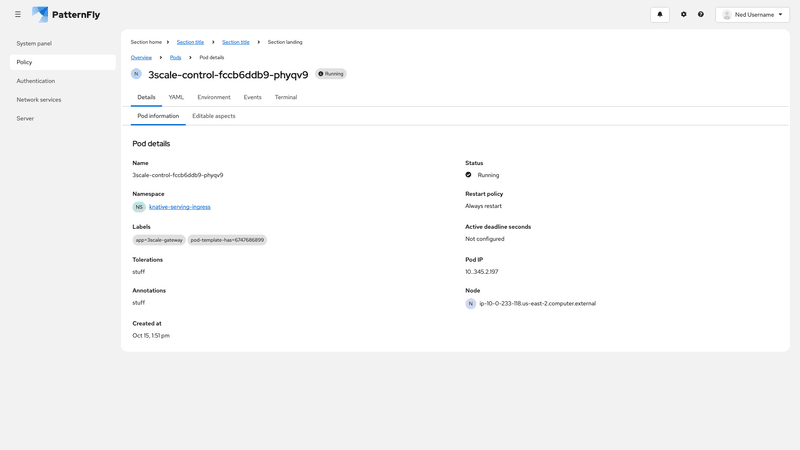Open the hamburger navigation menu
The height and width of the screenshot is (450, 800).
point(18,15)
